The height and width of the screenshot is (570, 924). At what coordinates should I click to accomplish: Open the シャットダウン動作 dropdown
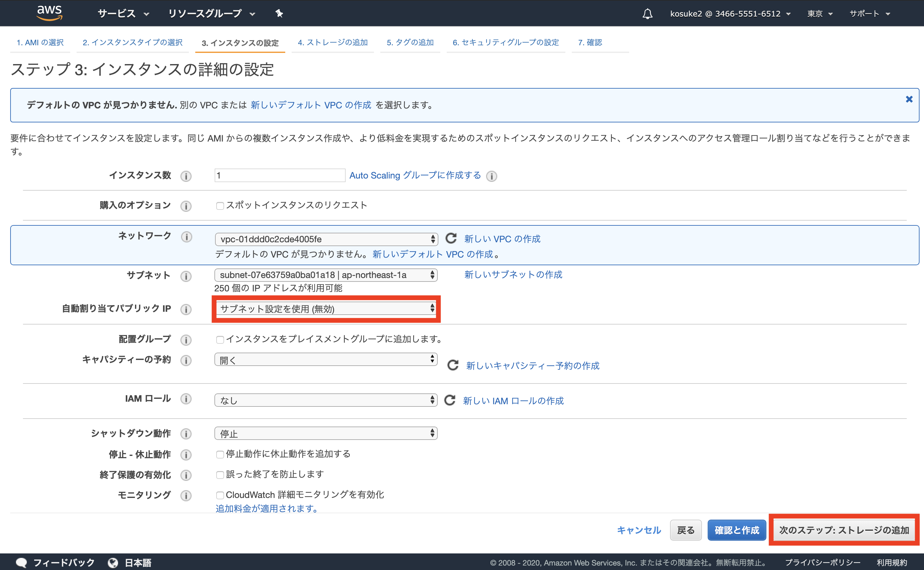click(326, 433)
